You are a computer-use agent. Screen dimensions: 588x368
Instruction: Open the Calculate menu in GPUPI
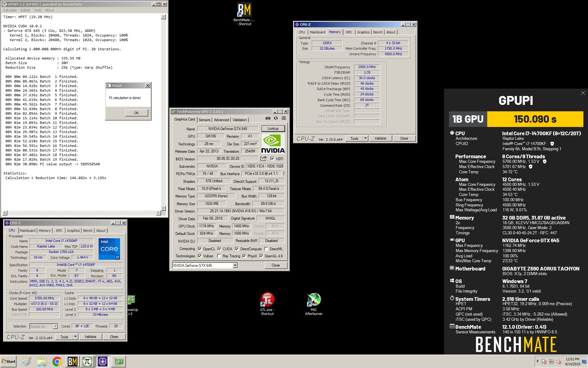[10, 10]
